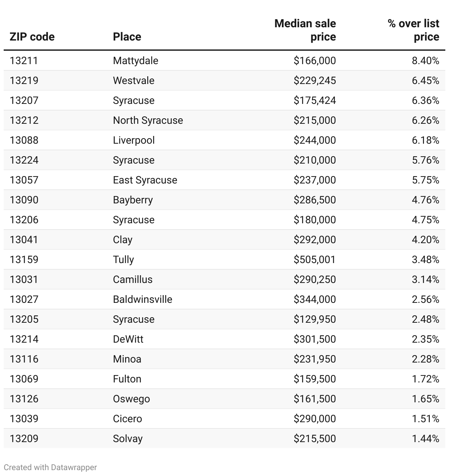Click the Baldwinsville row name
449x476 pixels.
142,299
